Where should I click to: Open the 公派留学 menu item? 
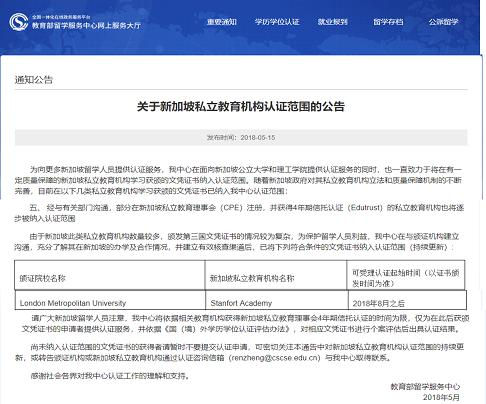(443, 22)
